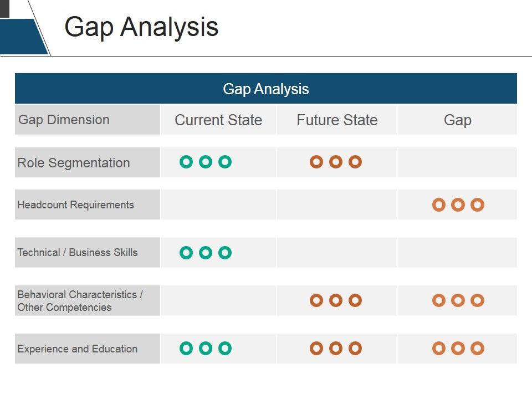Select the Role Segmentation row label
This screenshot has width=532, height=399.
74,163
